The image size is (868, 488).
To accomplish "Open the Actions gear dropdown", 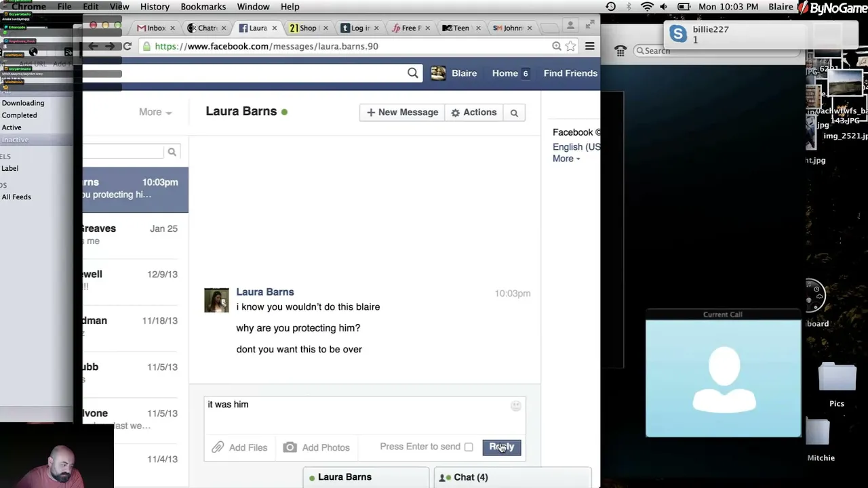I will tap(474, 113).
